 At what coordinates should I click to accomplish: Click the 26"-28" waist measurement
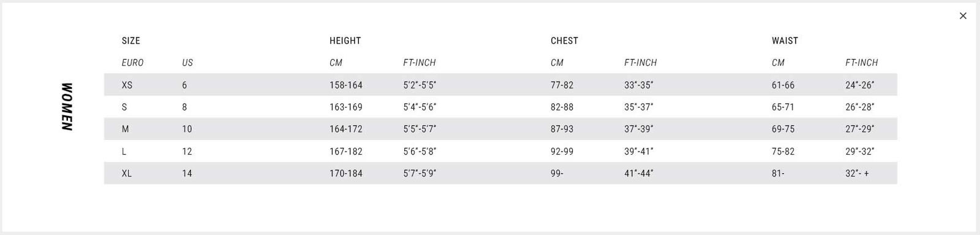click(x=860, y=107)
